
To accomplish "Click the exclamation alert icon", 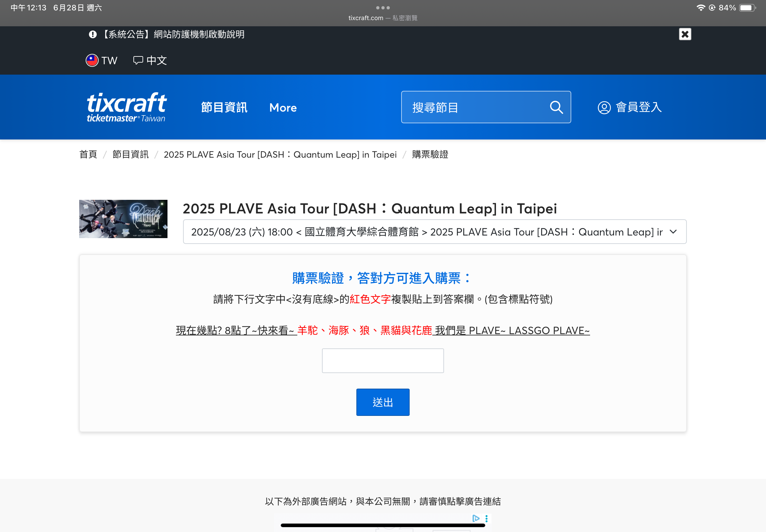I will click(93, 34).
